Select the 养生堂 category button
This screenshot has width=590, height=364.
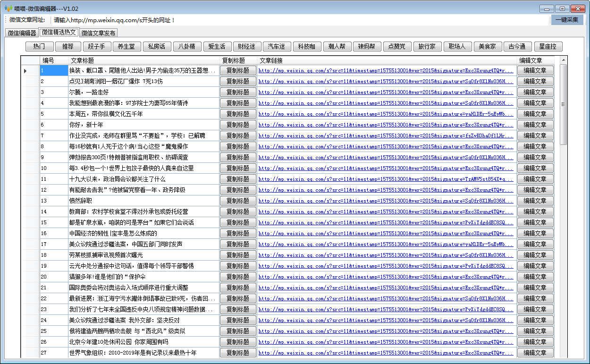[126, 46]
